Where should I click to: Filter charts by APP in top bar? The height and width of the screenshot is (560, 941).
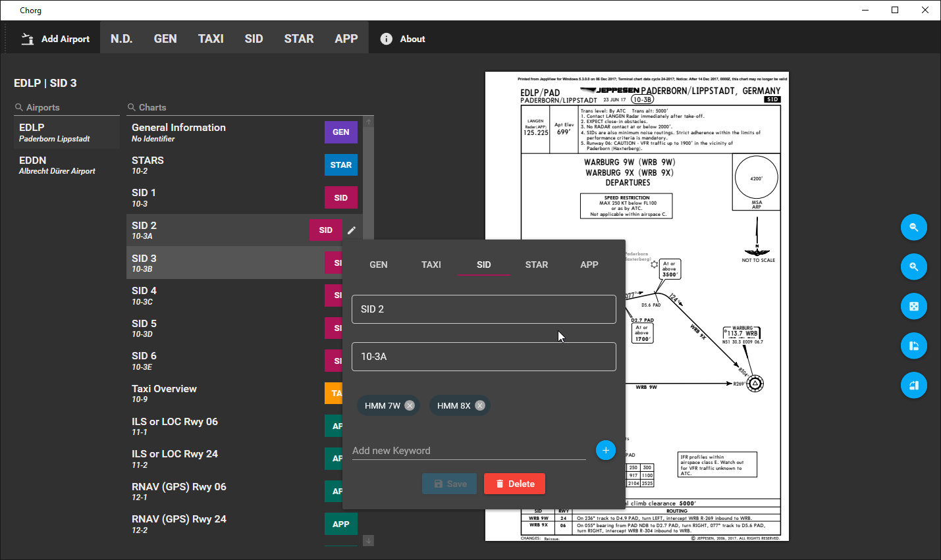click(346, 39)
